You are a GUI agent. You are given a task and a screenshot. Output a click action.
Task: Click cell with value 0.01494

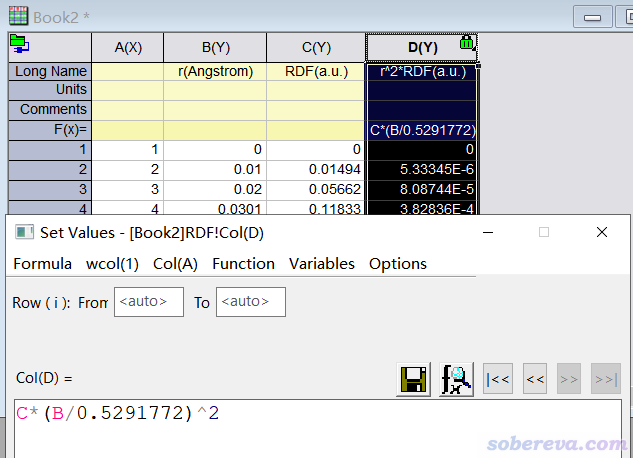click(316, 169)
